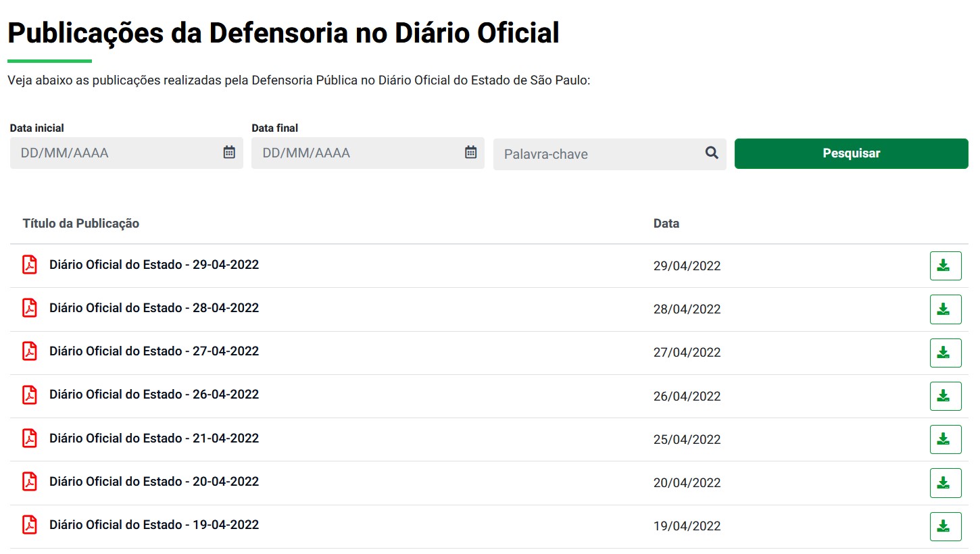Open Diário Oficial do Estado - 19-04-2022
The width and height of the screenshot is (980, 554).
(x=154, y=525)
